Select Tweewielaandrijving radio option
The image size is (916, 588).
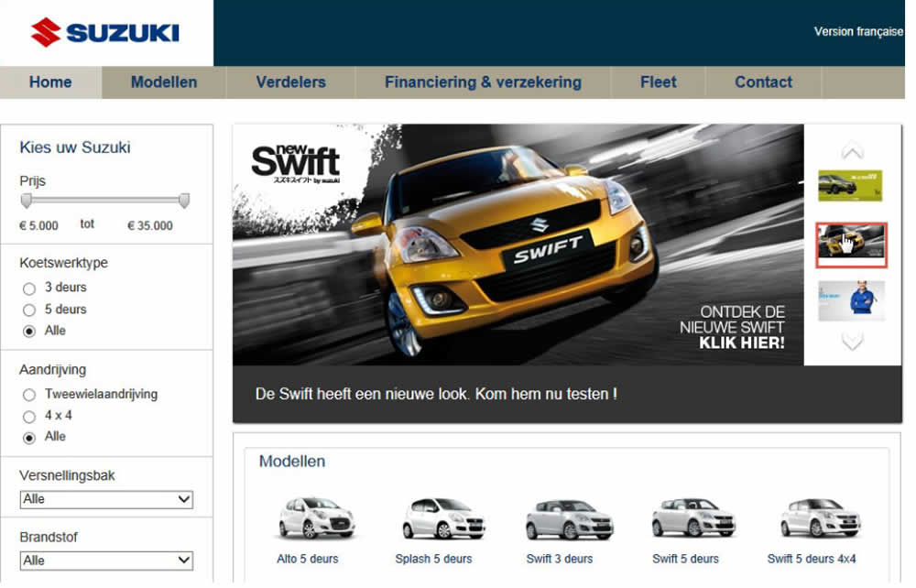pyautogui.click(x=29, y=395)
